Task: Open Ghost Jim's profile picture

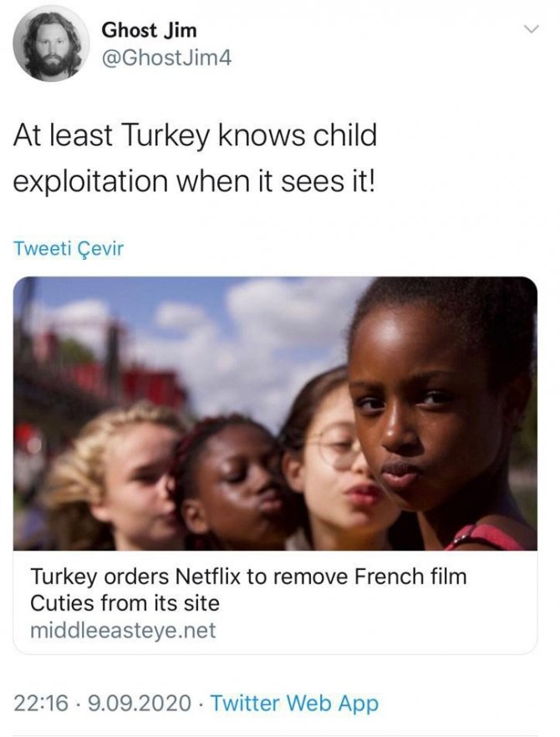Action: pyautogui.click(x=50, y=43)
